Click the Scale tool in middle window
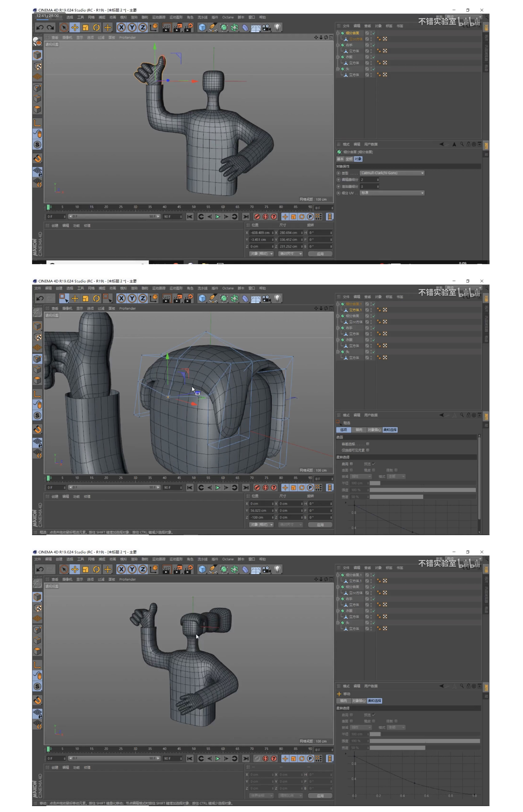Image resolution: width=523 pixels, height=812 pixels. pyautogui.click(x=86, y=299)
